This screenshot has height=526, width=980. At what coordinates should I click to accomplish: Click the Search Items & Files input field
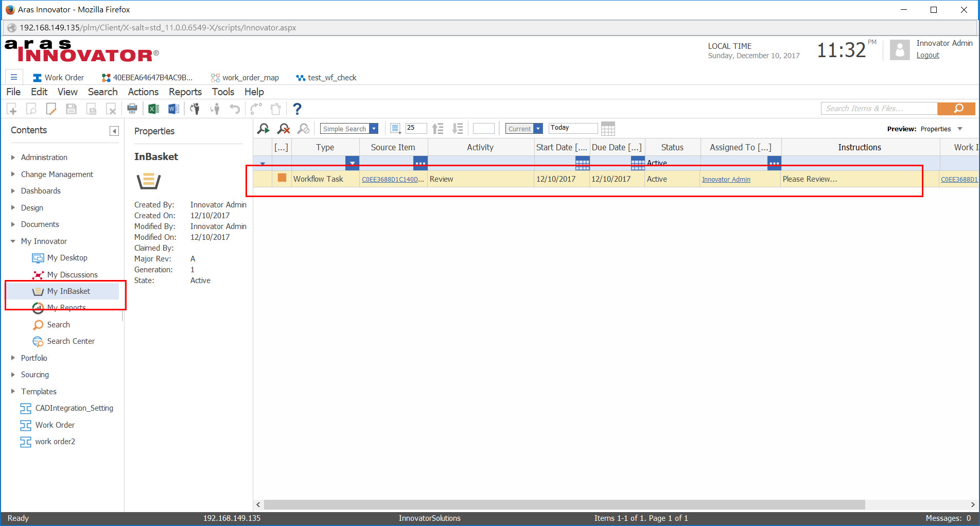click(x=879, y=109)
